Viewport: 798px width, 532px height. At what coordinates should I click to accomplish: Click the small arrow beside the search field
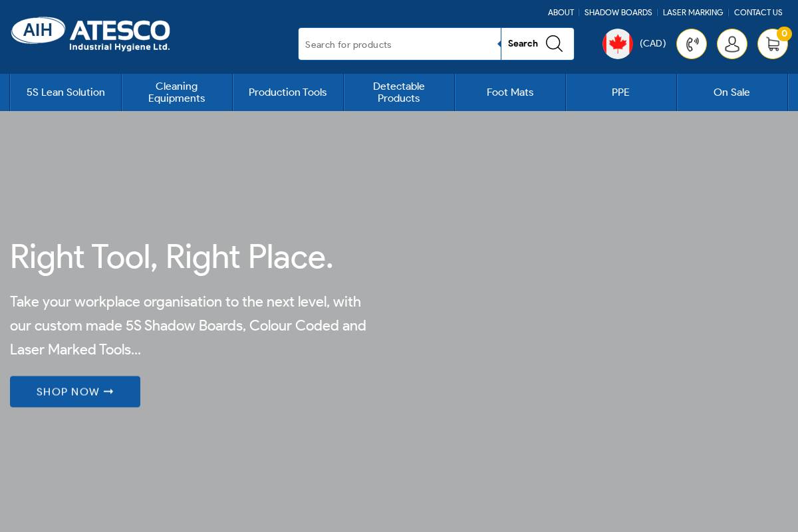[x=499, y=44]
